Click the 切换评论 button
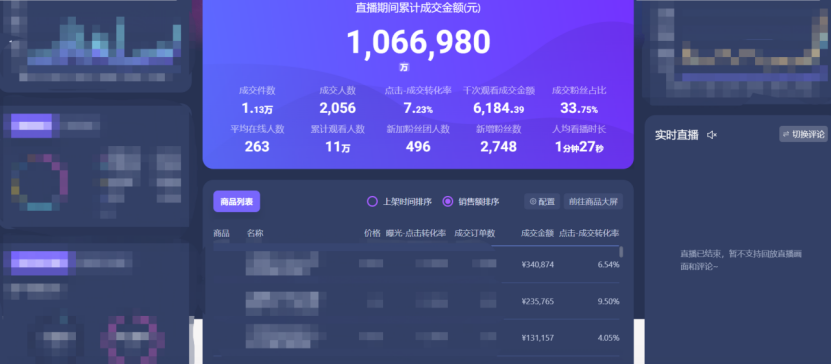The image size is (831, 364). (x=803, y=134)
